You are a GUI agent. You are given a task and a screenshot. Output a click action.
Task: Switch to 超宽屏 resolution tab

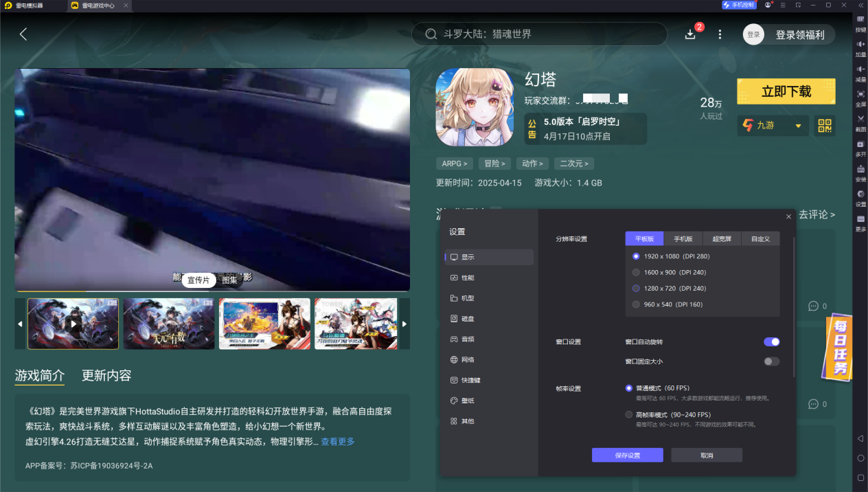722,239
